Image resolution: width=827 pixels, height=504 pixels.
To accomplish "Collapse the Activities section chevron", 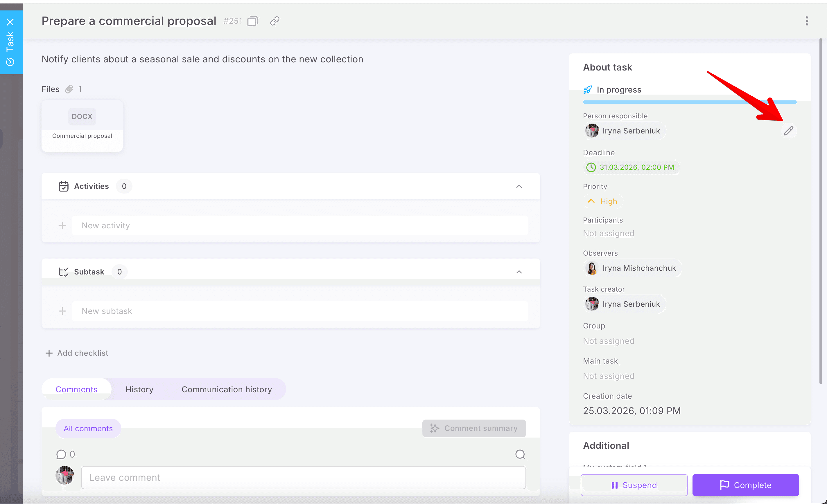I will 519,187.
